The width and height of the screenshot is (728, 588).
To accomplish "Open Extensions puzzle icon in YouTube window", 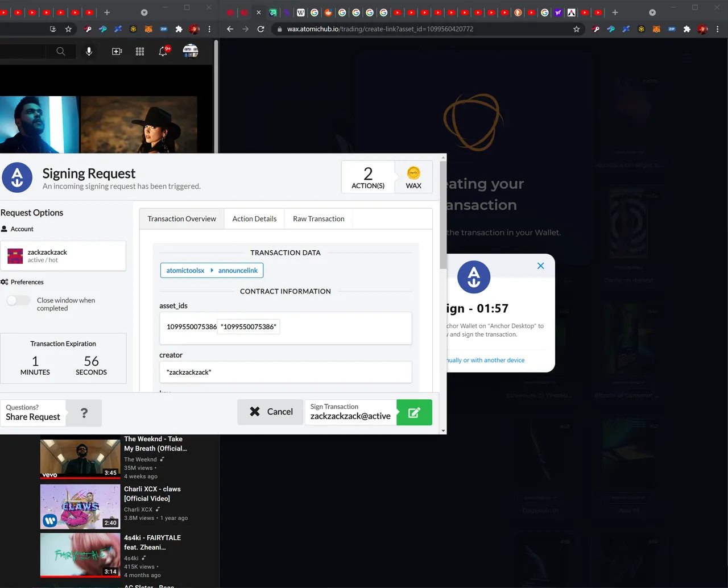I will tap(179, 29).
